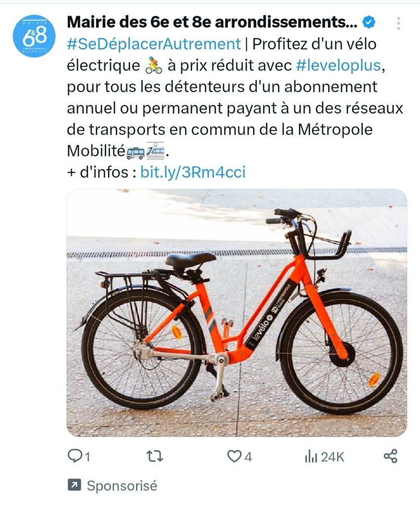The width and height of the screenshot is (420, 505).
Task: Click the reply count number 1
Action: 87,457
